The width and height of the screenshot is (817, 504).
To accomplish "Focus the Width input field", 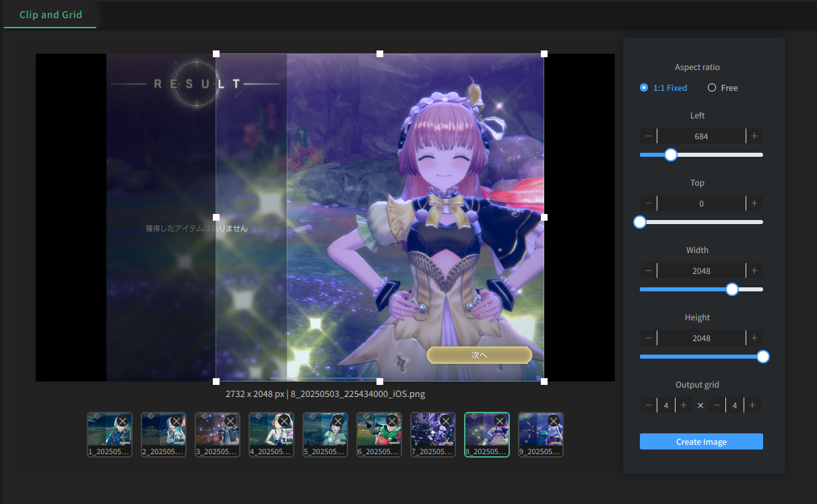I will (701, 271).
